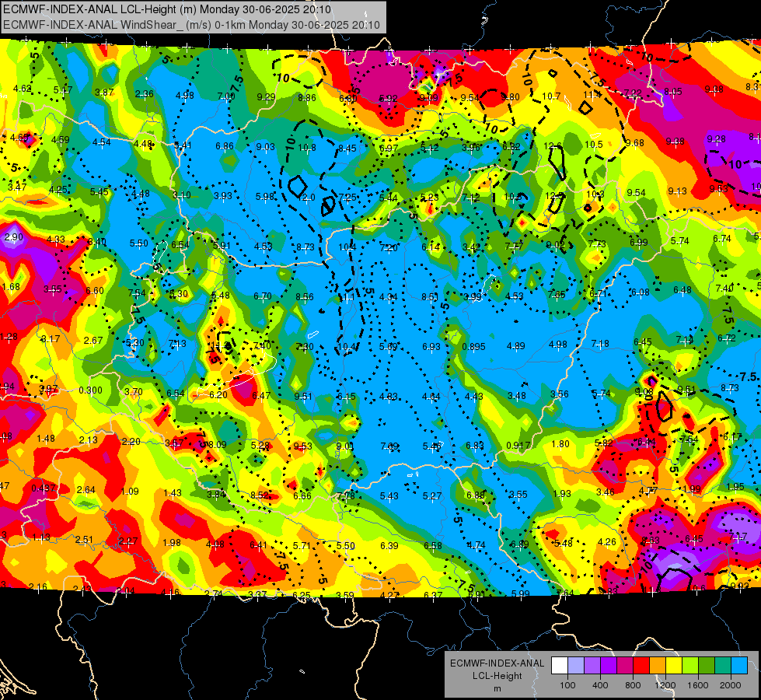Click the map value 8.09
This screenshot has height=700, width=761.
click(217, 444)
